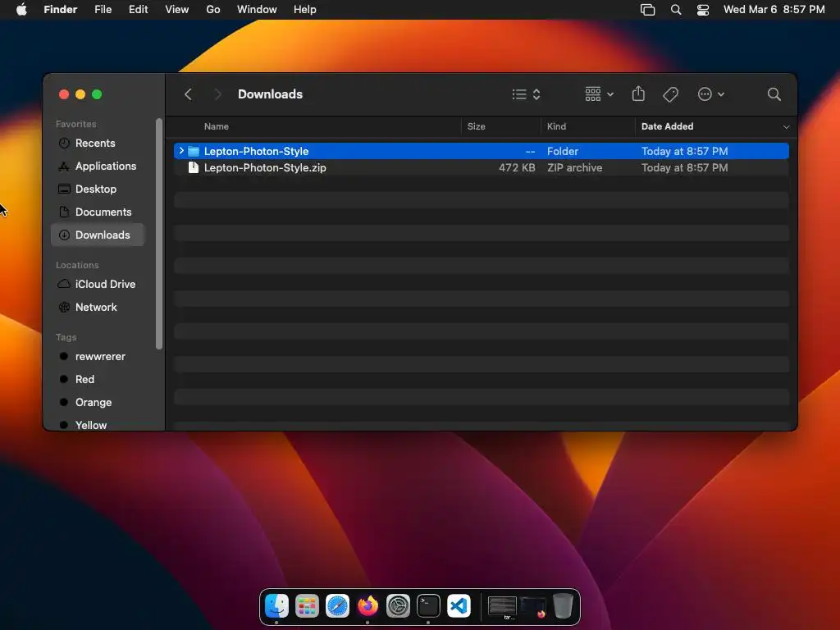Open Terminal from the Dock

[x=428, y=606]
